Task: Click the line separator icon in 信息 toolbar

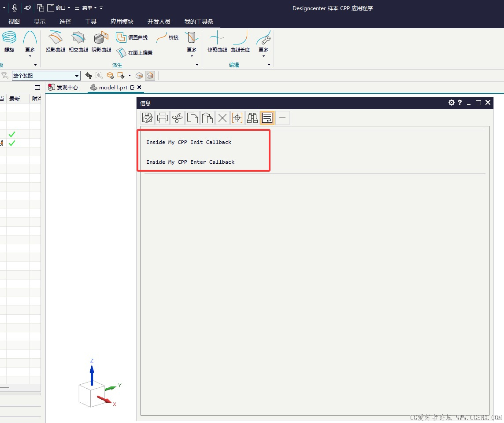Action: click(x=282, y=118)
